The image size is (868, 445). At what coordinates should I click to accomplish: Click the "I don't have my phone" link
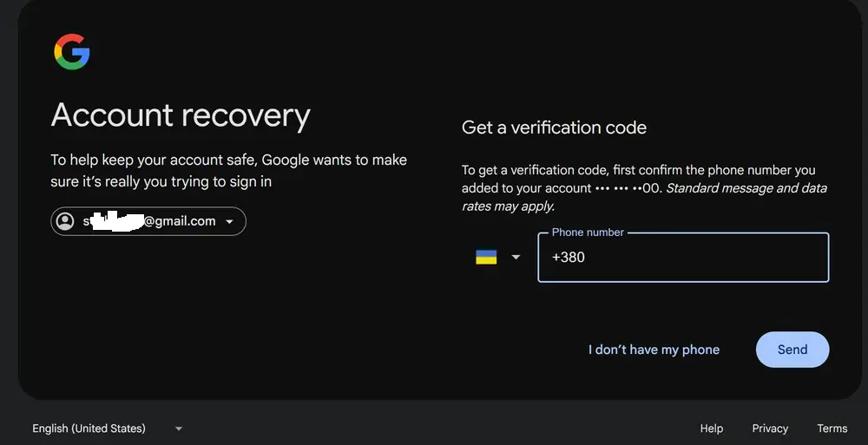tap(654, 350)
